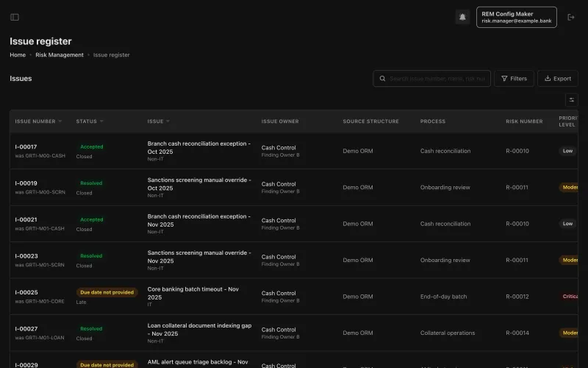The width and height of the screenshot is (588, 368).
Task: Click was GRTI-M01-LOAN reference text
Action: point(40,338)
